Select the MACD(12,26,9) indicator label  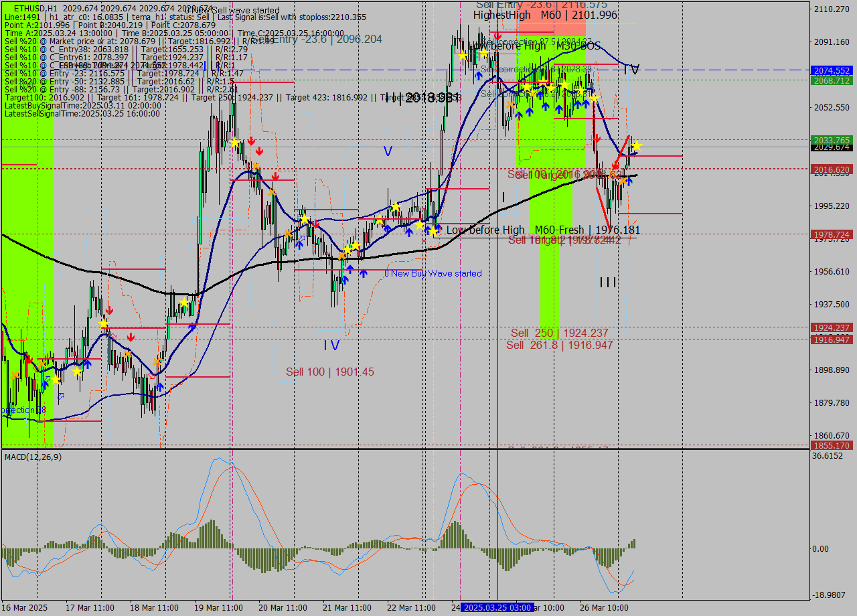(33, 457)
